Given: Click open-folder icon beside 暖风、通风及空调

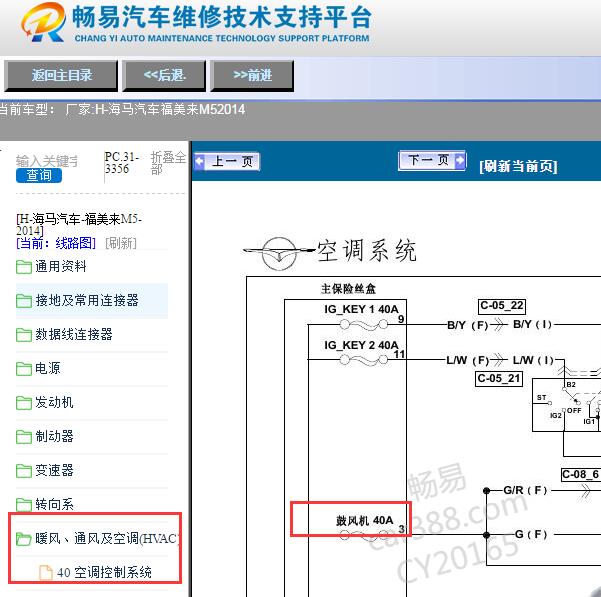Looking at the screenshot, I should [24, 539].
